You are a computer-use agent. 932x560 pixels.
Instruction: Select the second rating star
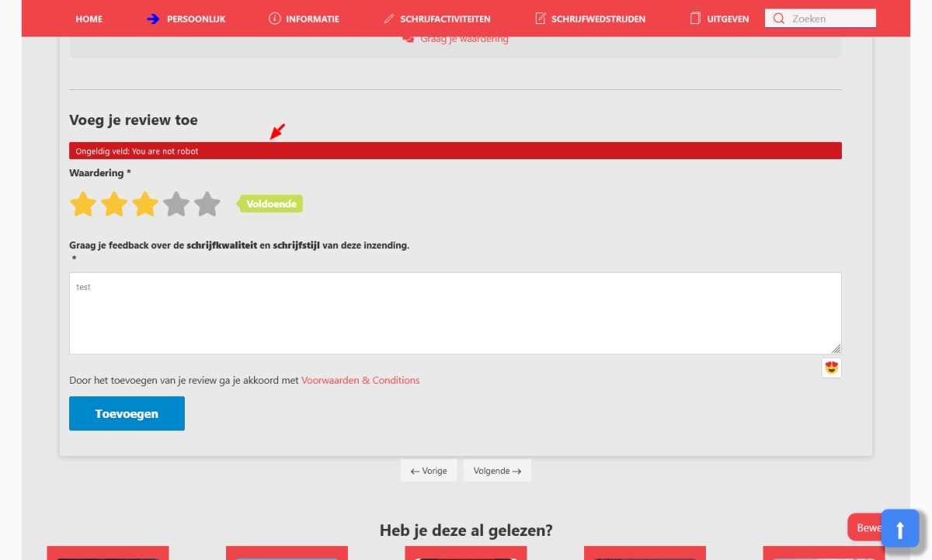114,204
